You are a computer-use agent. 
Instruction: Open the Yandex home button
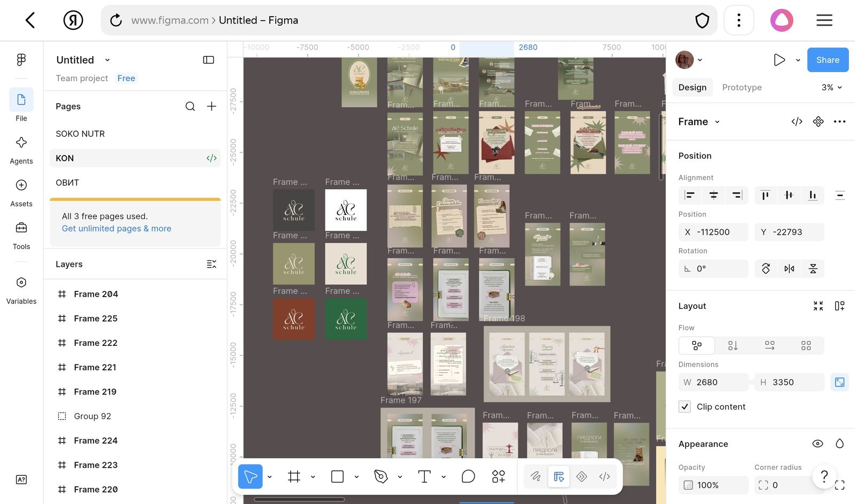pos(73,20)
